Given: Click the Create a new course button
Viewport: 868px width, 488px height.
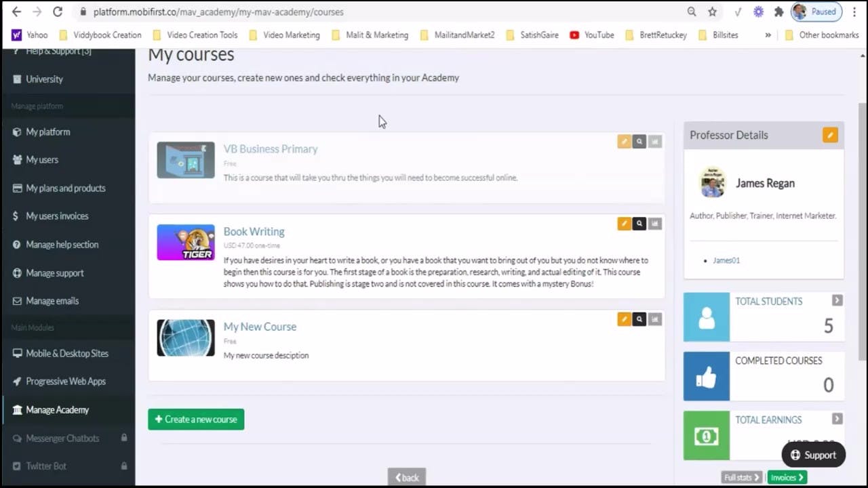Looking at the screenshot, I should click(196, 419).
